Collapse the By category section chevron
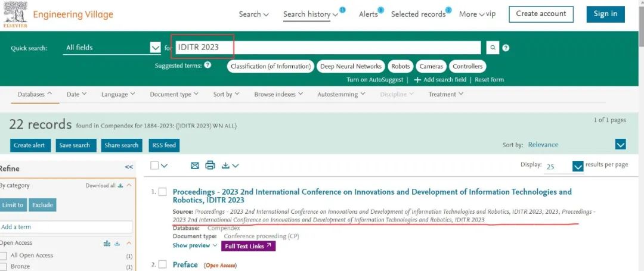 coord(129,185)
